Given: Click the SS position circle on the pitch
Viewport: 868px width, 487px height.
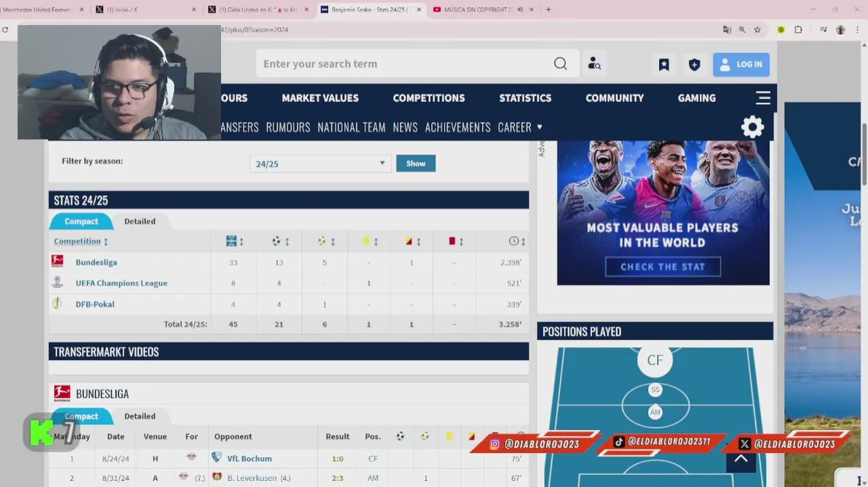Looking at the screenshot, I should click(x=655, y=390).
